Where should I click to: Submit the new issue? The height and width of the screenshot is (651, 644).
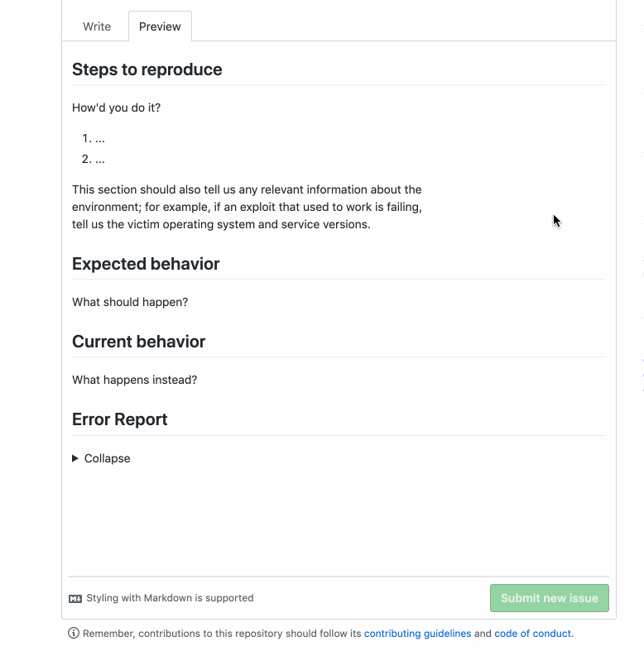point(550,598)
